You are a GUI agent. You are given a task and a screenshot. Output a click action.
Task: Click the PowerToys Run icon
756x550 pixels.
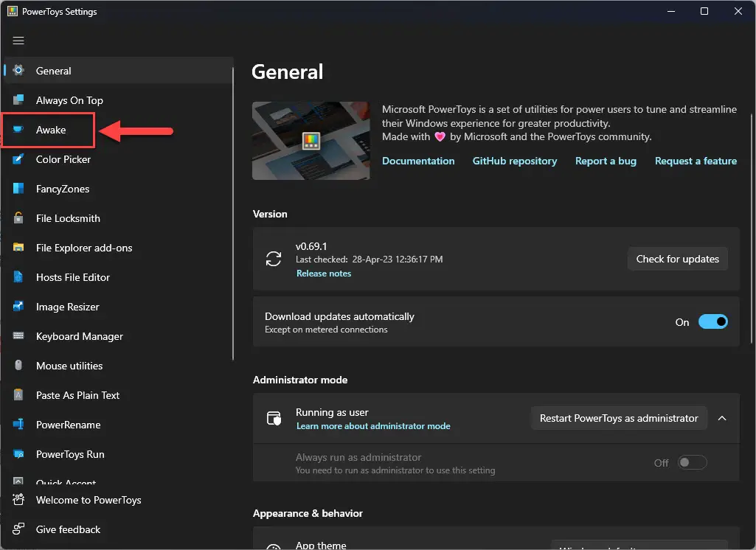(18, 454)
